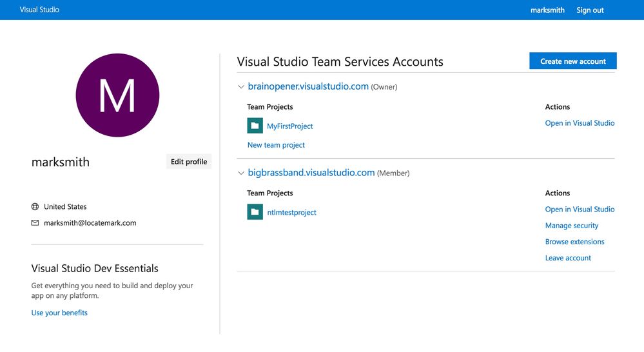The image size is (644, 352).
Task: Click the Team Projects label under bigbrassband
Action: (x=270, y=193)
